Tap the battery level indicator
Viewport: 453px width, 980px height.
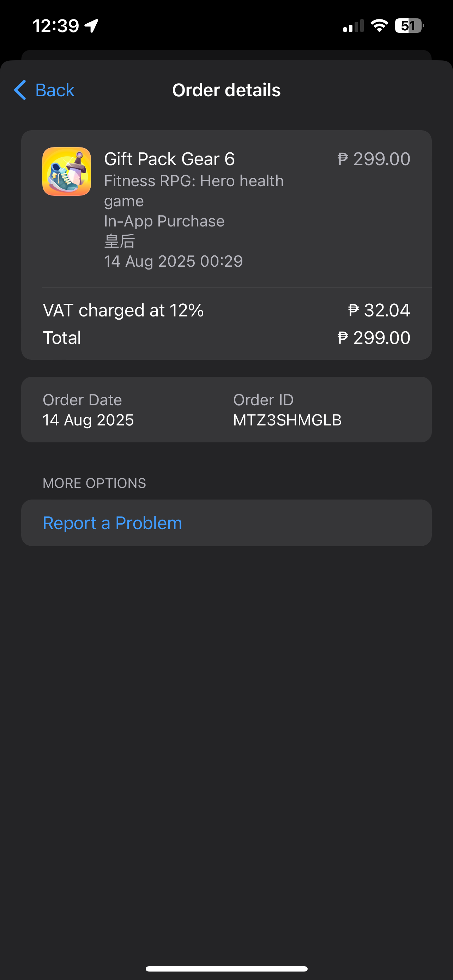[409, 26]
